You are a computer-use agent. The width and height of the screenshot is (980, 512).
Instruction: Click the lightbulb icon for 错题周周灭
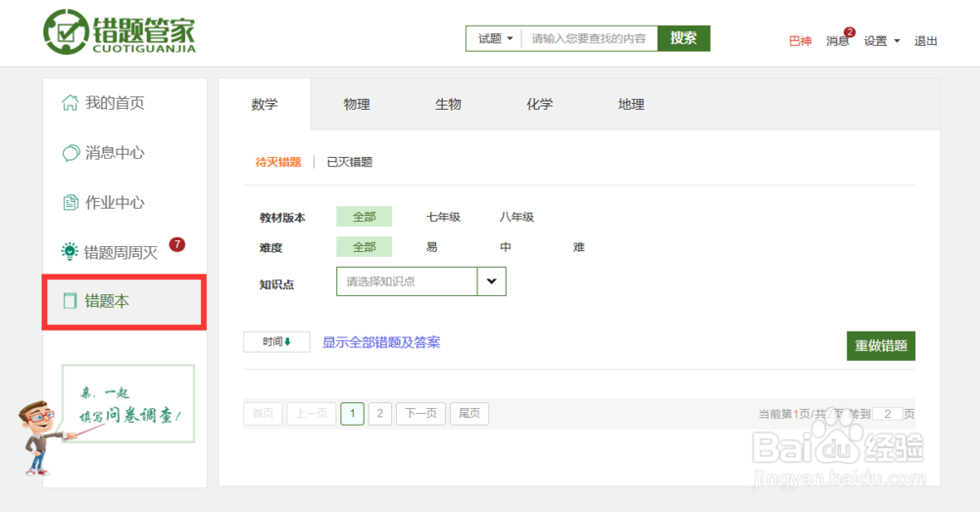[x=71, y=252]
